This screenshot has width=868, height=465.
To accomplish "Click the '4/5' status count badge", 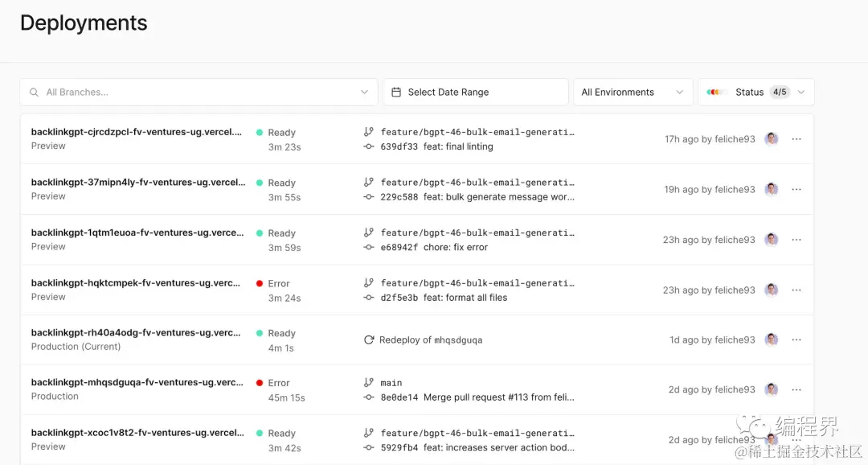I will click(x=780, y=92).
